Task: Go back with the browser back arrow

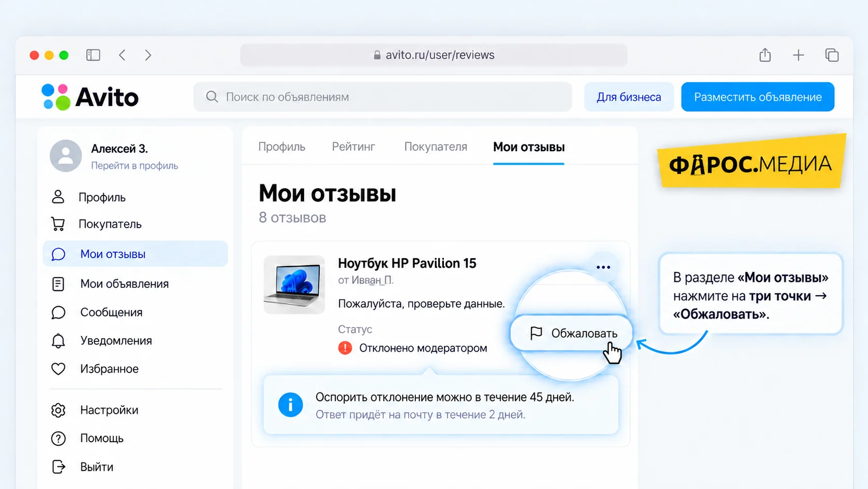Action: [x=123, y=55]
